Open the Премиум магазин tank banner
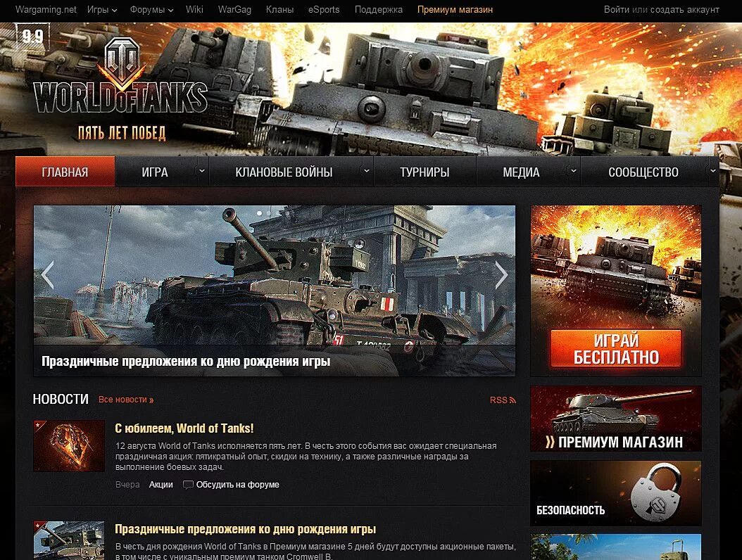Image resolution: width=742 pixels, height=560 pixels. 616,419
